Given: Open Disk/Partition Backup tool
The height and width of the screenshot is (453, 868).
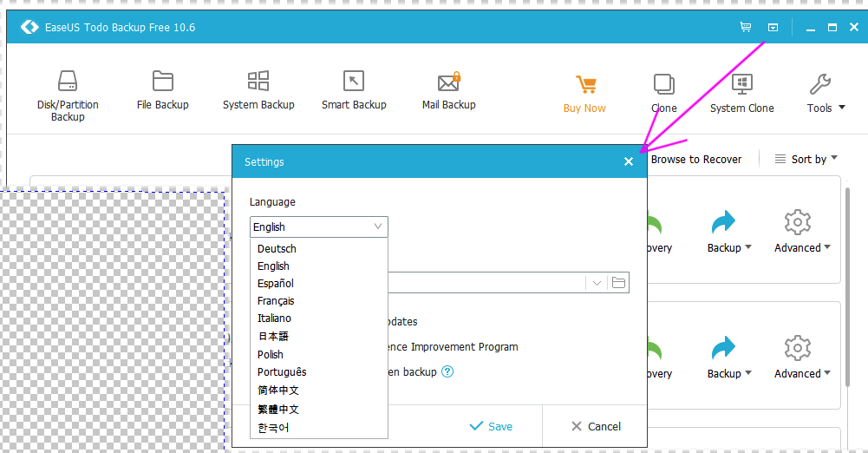Looking at the screenshot, I should point(68,95).
